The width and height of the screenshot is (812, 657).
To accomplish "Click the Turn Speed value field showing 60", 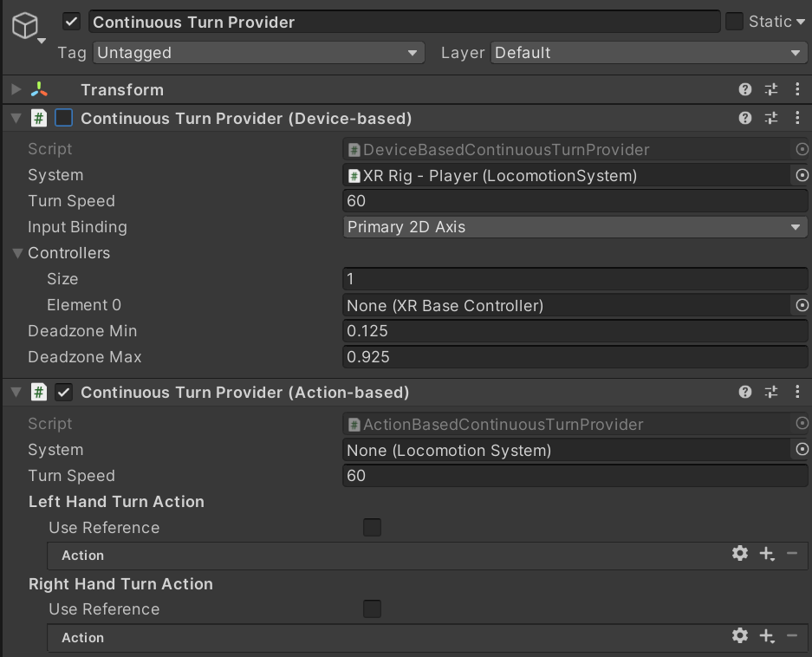I will coord(575,201).
